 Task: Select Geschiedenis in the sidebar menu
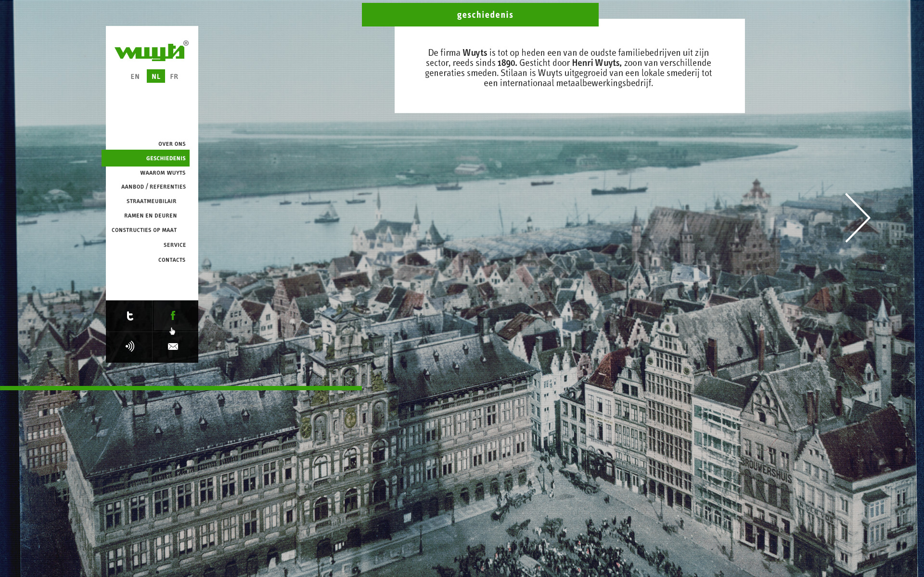point(166,158)
